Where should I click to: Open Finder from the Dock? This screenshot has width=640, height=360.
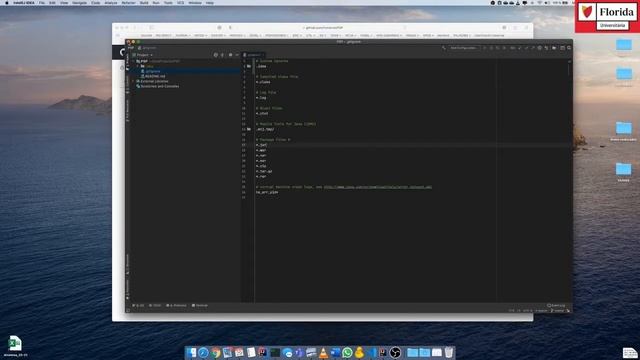tap(191, 353)
